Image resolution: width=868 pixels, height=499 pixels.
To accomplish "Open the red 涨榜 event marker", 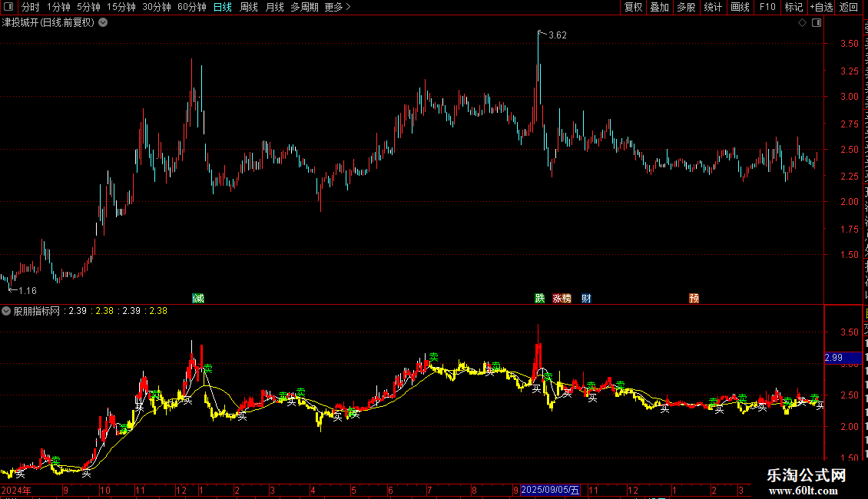I will click(x=562, y=298).
